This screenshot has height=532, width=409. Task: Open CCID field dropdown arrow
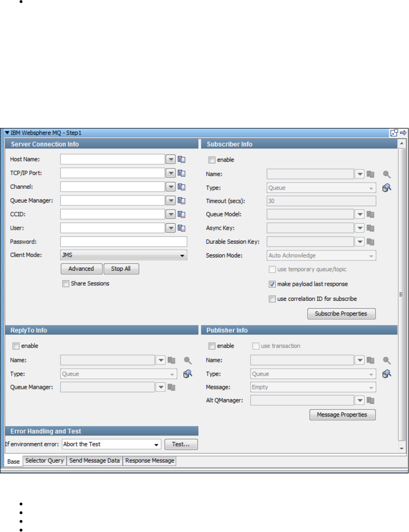point(171,214)
